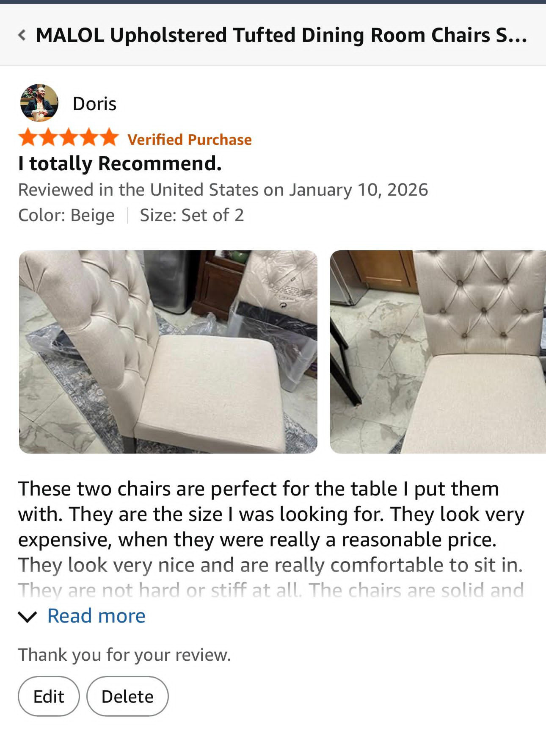The width and height of the screenshot is (546, 756).
Task: Click the Verified Purchase label
Action: tap(190, 140)
